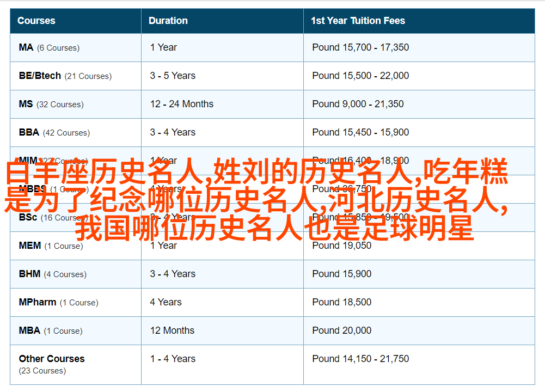
Task: Open the MA course entry
Action: 26,47
